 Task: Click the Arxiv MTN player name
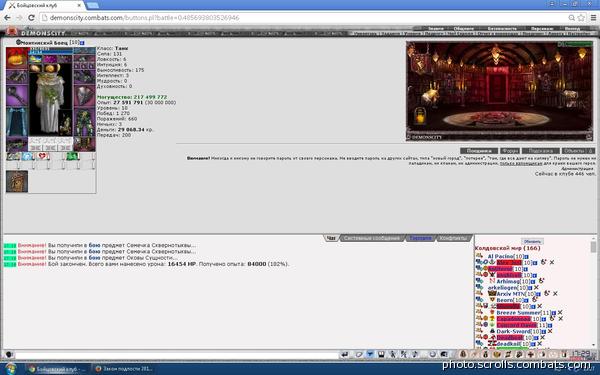[511, 294]
